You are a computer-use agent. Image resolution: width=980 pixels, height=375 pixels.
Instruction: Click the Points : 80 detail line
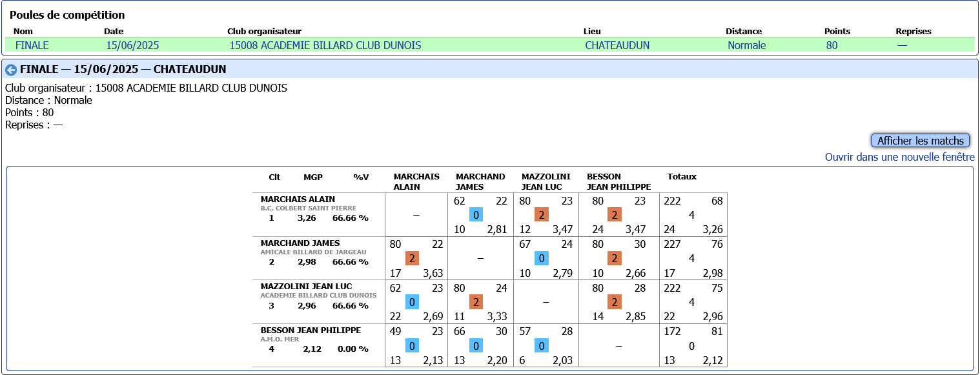point(29,113)
